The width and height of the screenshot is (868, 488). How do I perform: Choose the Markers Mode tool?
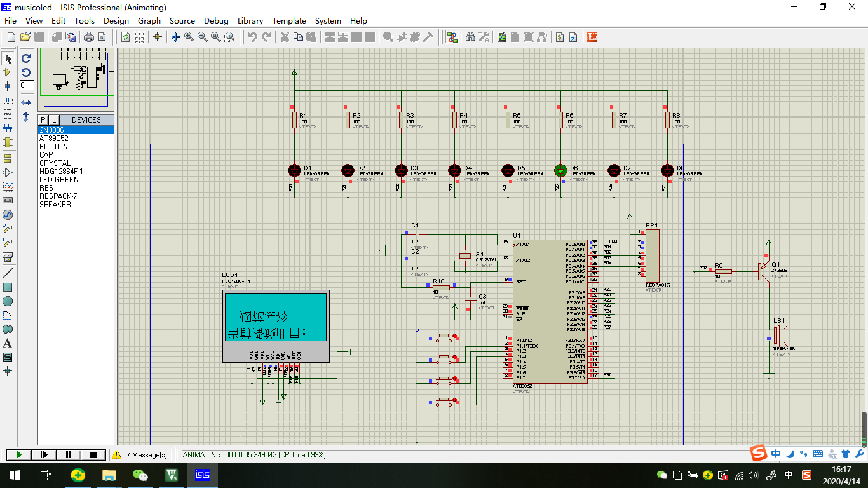8,370
